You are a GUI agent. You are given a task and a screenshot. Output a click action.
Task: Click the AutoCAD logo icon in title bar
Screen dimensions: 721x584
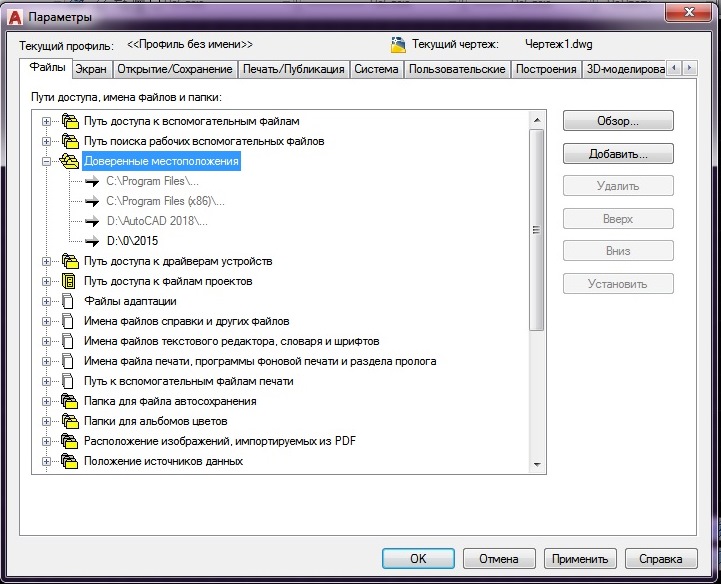tap(14, 17)
